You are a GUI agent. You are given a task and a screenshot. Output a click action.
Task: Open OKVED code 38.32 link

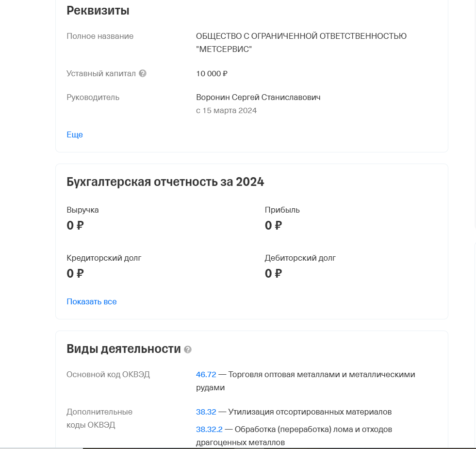(x=206, y=412)
